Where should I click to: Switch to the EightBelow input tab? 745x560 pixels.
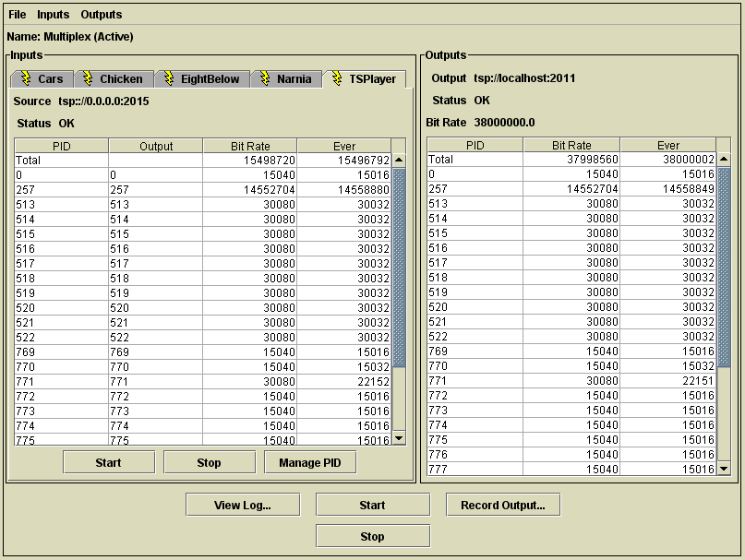click(202, 78)
